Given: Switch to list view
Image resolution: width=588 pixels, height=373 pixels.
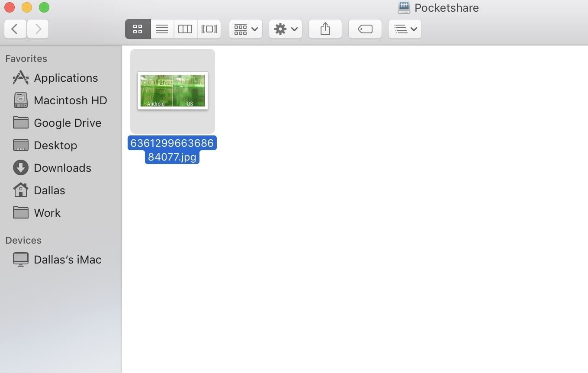Looking at the screenshot, I should pyautogui.click(x=162, y=29).
